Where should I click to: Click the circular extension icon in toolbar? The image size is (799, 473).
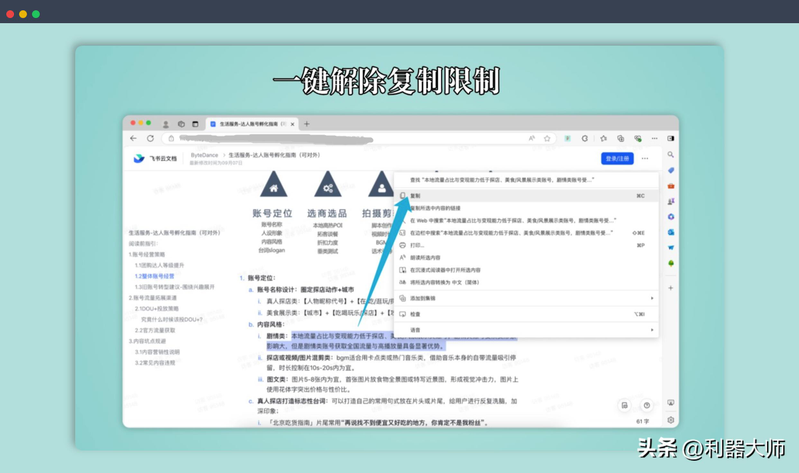tap(585, 138)
